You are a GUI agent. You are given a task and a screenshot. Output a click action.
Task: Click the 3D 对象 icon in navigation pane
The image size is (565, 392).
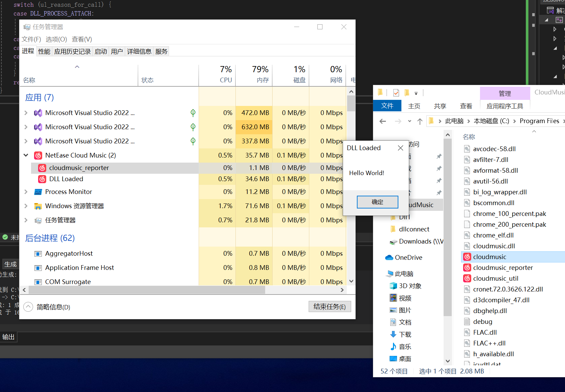coord(393,286)
